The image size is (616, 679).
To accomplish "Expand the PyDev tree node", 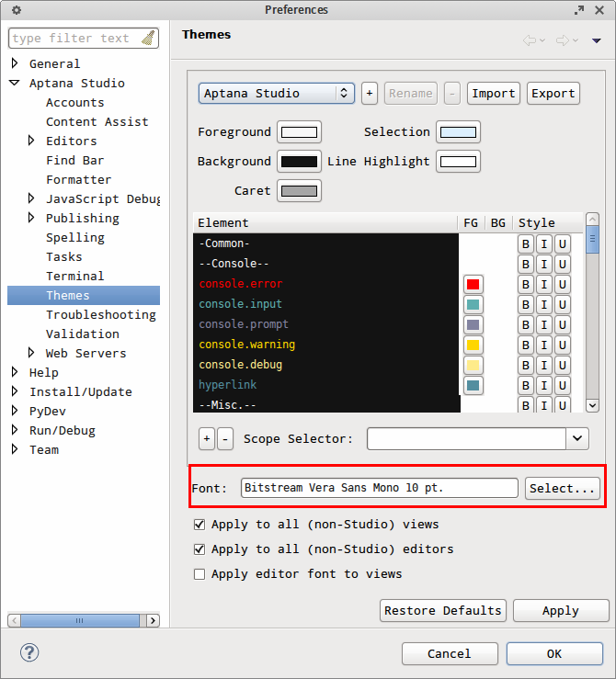I will (15, 411).
